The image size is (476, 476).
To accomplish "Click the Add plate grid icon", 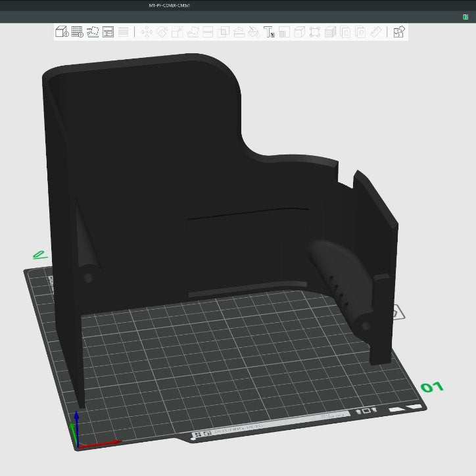I will tap(78, 32).
